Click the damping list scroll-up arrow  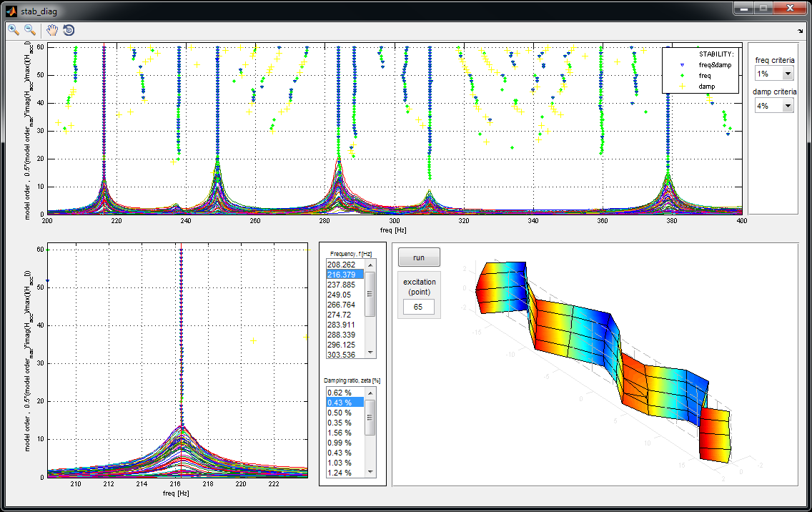tap(370, 393)
